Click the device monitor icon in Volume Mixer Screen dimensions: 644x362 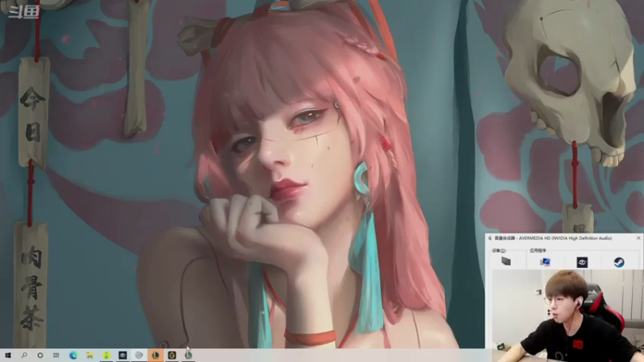(x=506, y=261)
